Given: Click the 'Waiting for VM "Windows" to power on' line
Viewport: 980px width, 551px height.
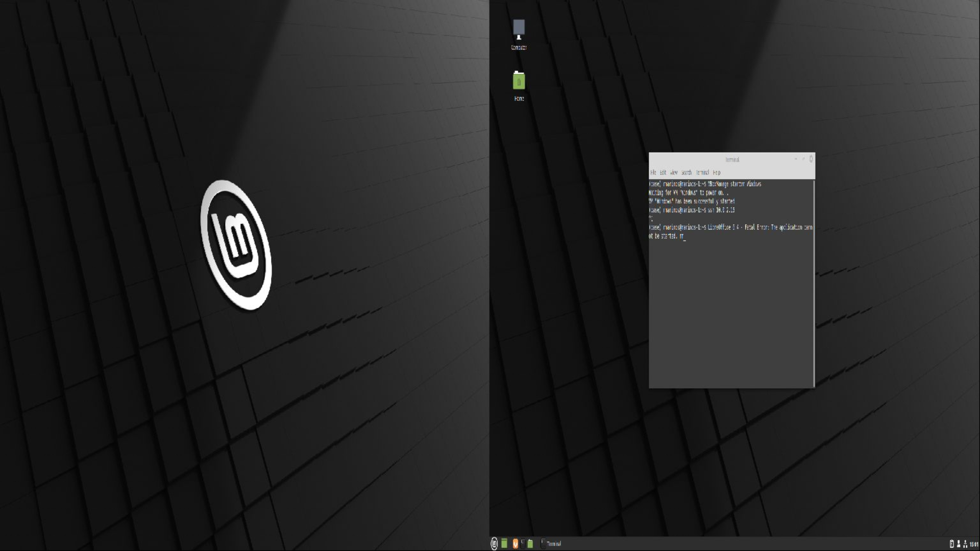Looking at the screenshot, I should pos(689,193).
